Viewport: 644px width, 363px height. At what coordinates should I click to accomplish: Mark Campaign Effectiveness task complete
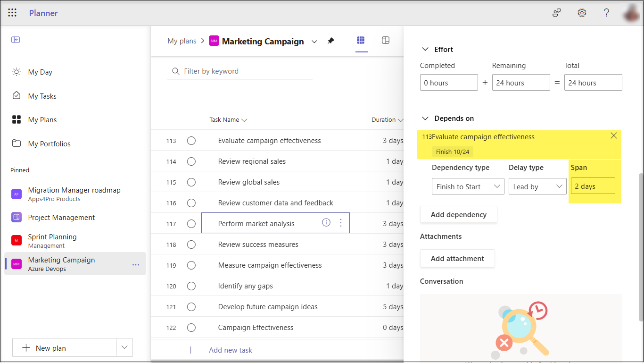pyautogui.click(x=191, y=327)
